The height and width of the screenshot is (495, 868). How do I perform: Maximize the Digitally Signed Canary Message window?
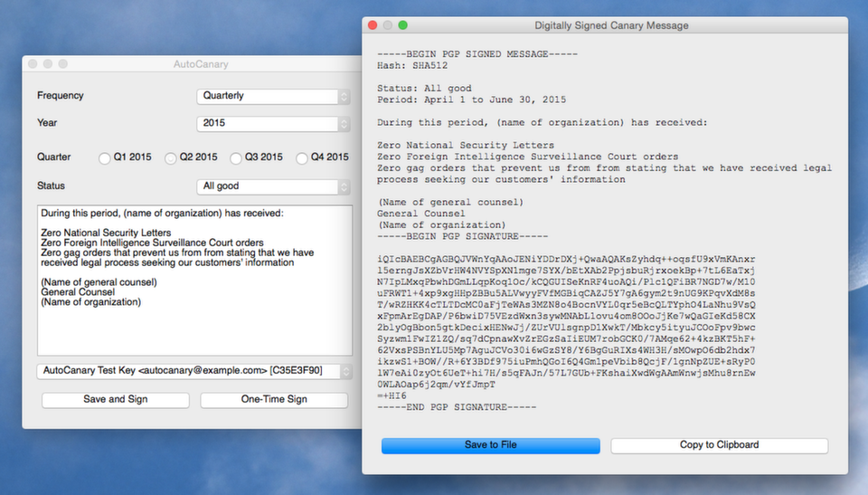[x=403, y=25]
